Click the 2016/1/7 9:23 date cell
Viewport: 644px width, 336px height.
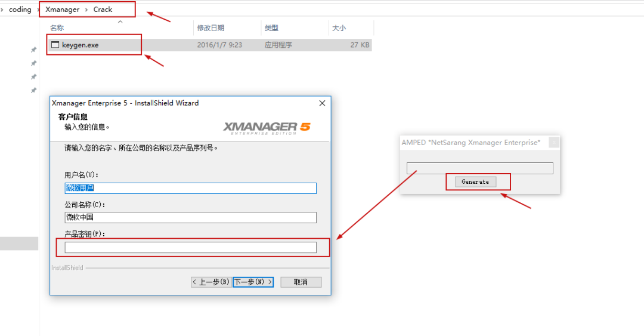coord(219,45)
